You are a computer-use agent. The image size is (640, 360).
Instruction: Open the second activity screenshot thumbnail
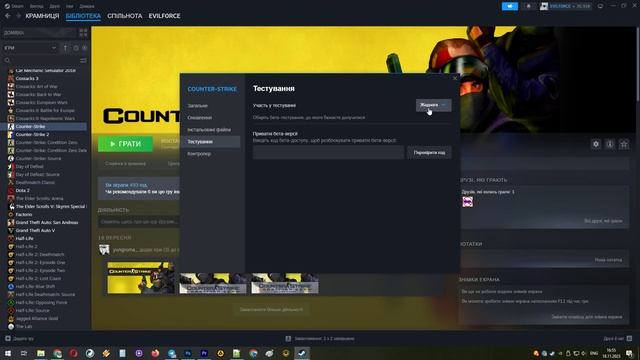pos(213,283)
